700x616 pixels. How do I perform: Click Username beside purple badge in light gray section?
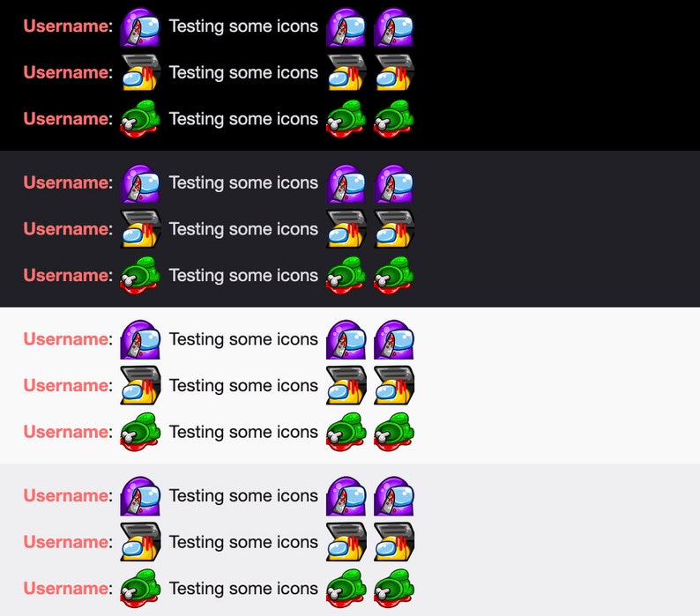[x=68, y=495]
